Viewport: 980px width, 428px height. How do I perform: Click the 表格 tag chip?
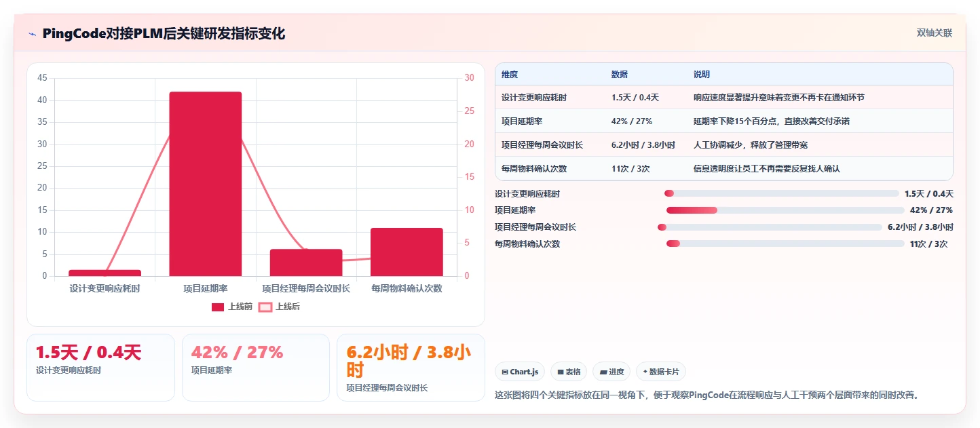568,372
